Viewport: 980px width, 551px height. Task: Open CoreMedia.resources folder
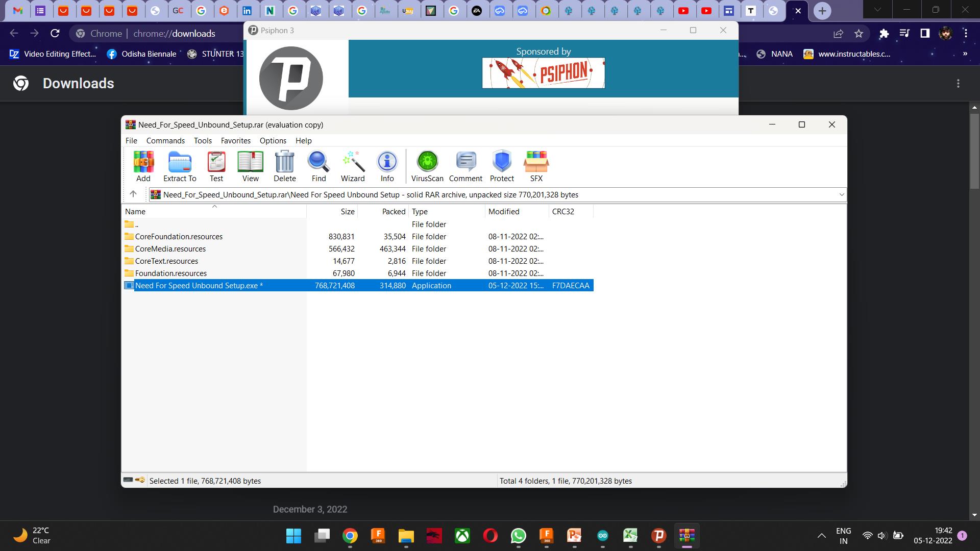(x=170, y=249)
